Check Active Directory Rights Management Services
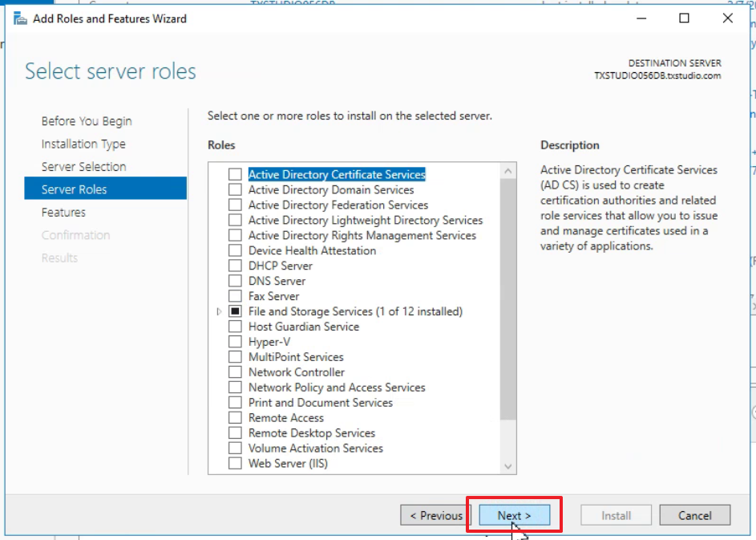Screen dimensions: 756x540 coord(235,235)
